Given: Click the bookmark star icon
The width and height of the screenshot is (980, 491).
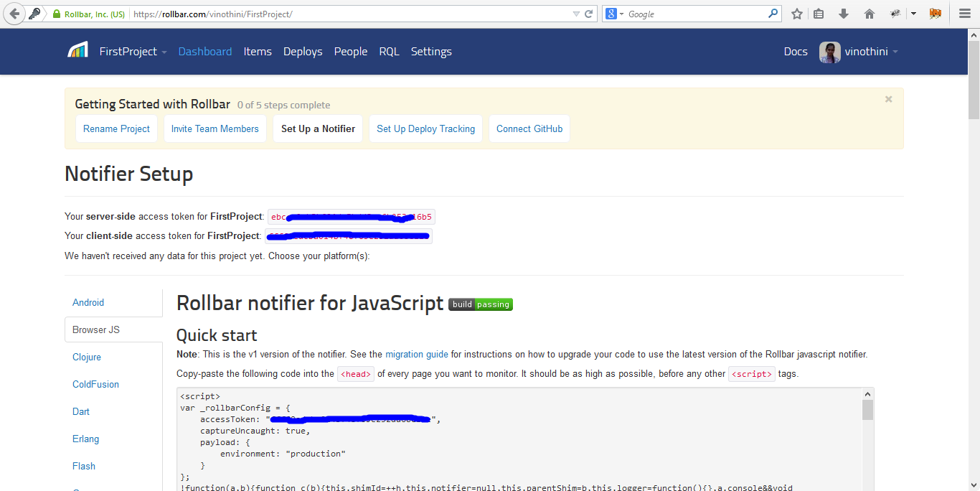Looking at the screenshot, I should click(796, 14).
